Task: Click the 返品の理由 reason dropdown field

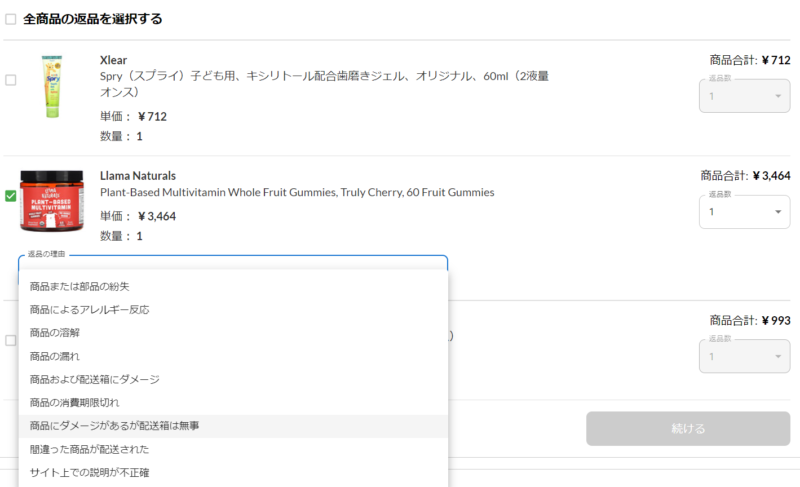Action: 233,263
